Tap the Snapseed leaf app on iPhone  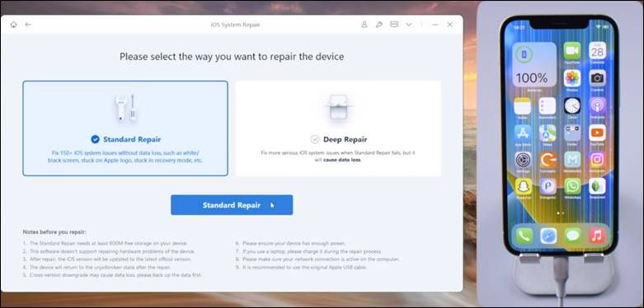[597, 187]
